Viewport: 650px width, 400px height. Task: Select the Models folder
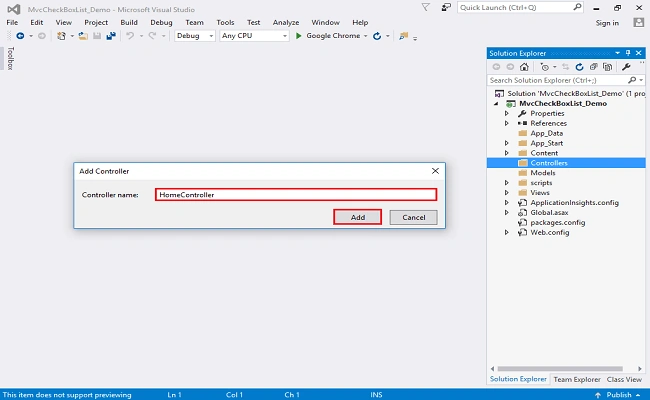[x=543, y=173]
